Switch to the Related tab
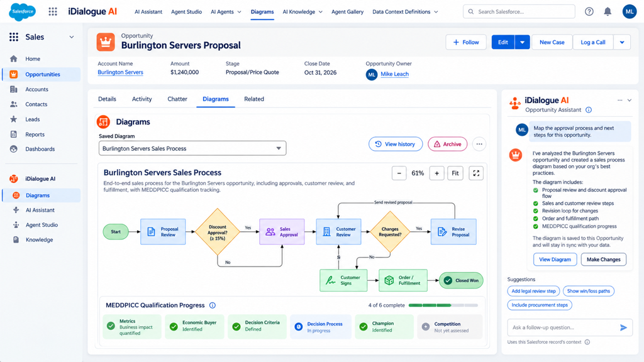 tap(254, 99)
